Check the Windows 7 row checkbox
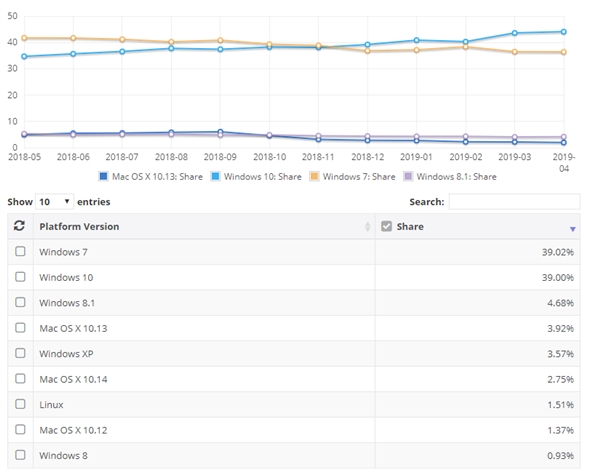The width and height of the screenshot is (600, 469). click(20, 251)
